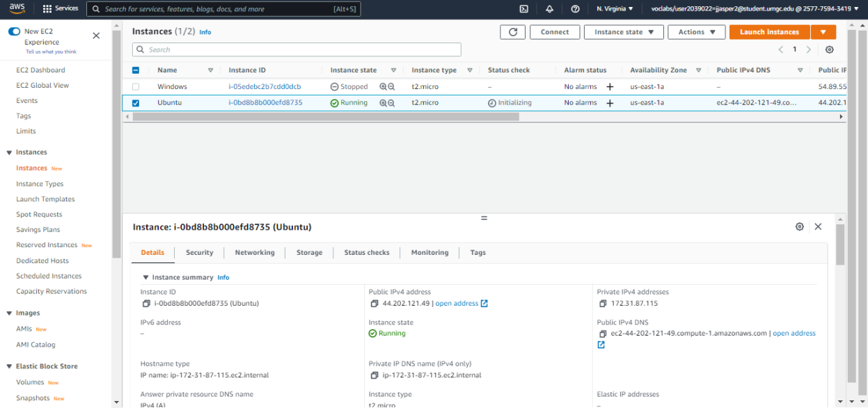This screenshot has height=408, width=868.
Task: Click the Launch instances button
Action: (769, 32)
